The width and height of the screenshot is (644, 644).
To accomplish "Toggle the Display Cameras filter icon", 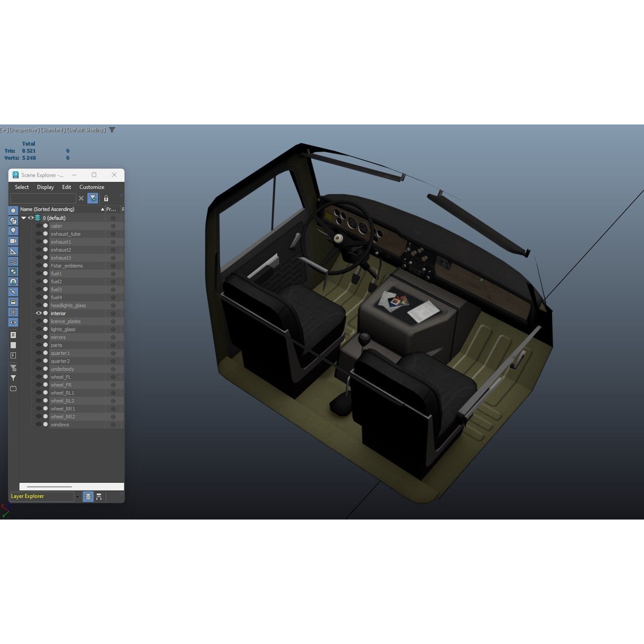I will point(13,241).
